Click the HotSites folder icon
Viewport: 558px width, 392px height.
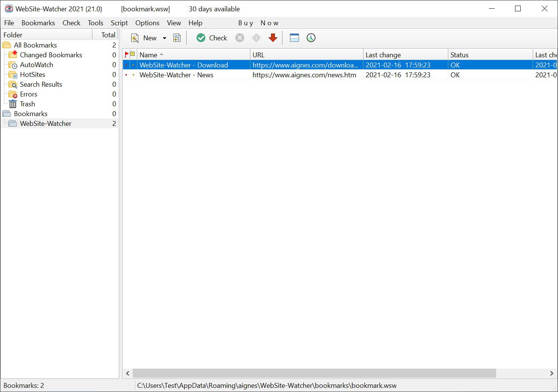click(x=13, y=75)
